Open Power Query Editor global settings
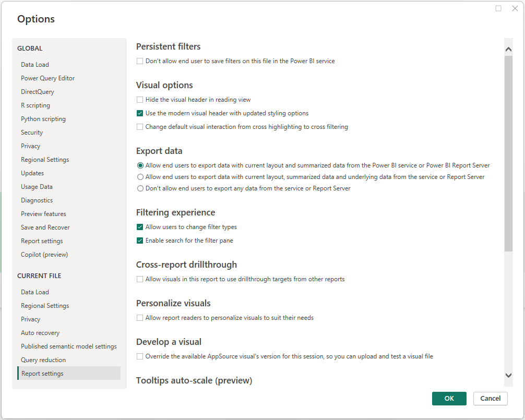Image resolution: width=525 pixels, height=420 pixels. tap(47, 78)
